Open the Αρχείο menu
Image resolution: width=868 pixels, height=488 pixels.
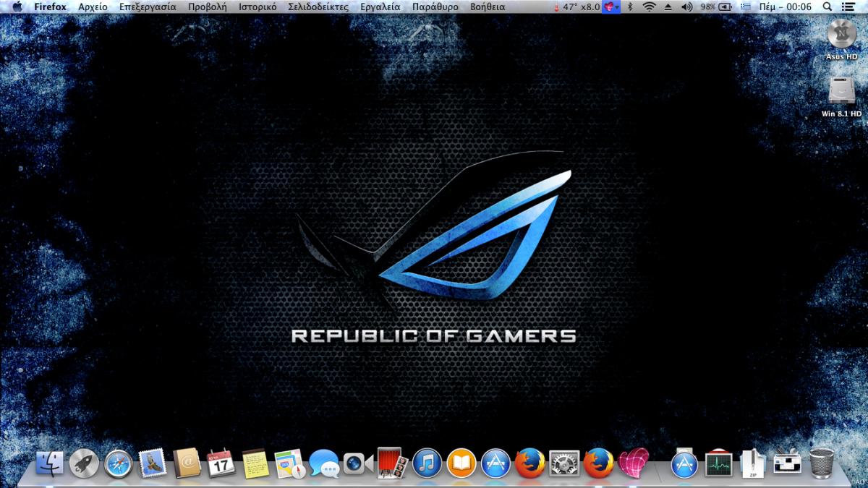93,7
